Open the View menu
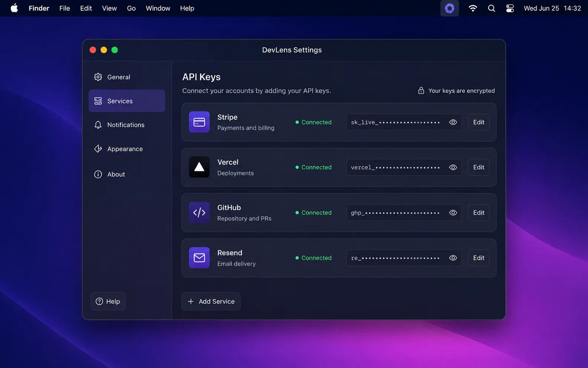588x368 pixels. coord(109,8)
